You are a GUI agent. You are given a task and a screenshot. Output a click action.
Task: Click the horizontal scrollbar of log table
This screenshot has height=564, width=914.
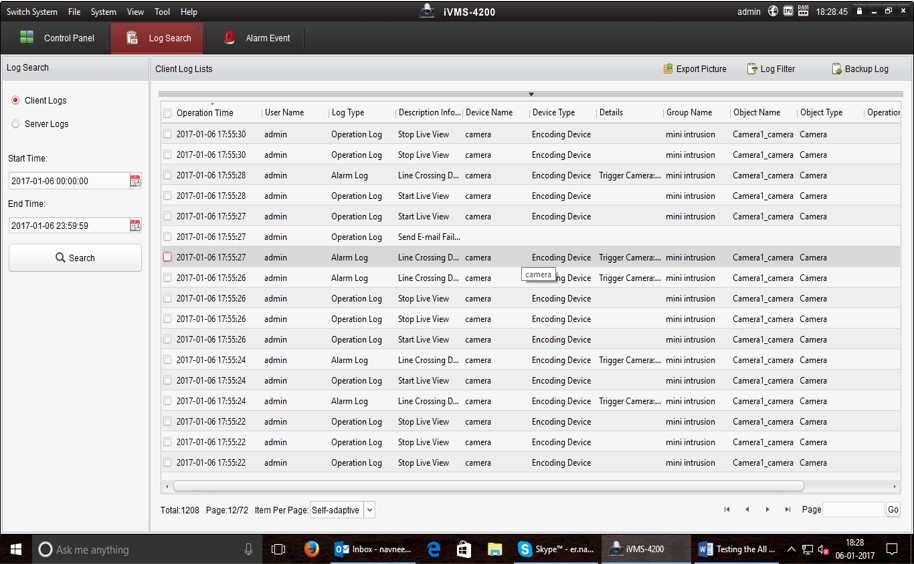pyautogui.click(x=488, y=486)
